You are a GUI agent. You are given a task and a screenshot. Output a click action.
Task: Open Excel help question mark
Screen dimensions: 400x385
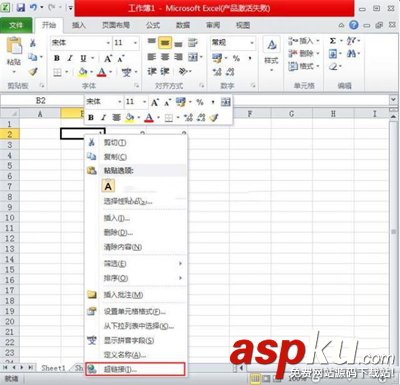tap(354, 25)
